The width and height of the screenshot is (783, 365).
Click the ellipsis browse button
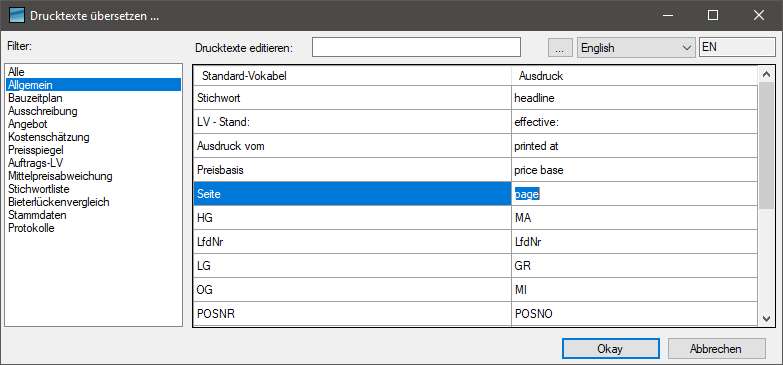[x=561, y=48]
